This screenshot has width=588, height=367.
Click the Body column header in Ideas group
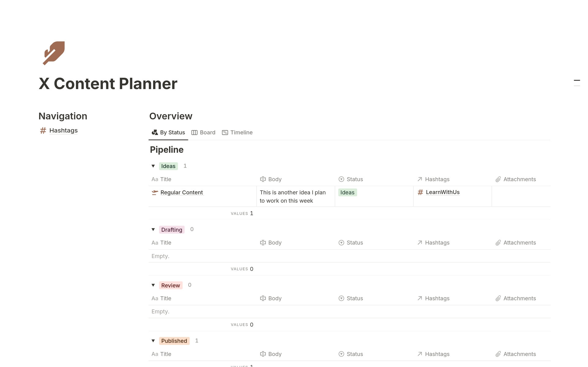pyautogui.click(x=275, y=179)
